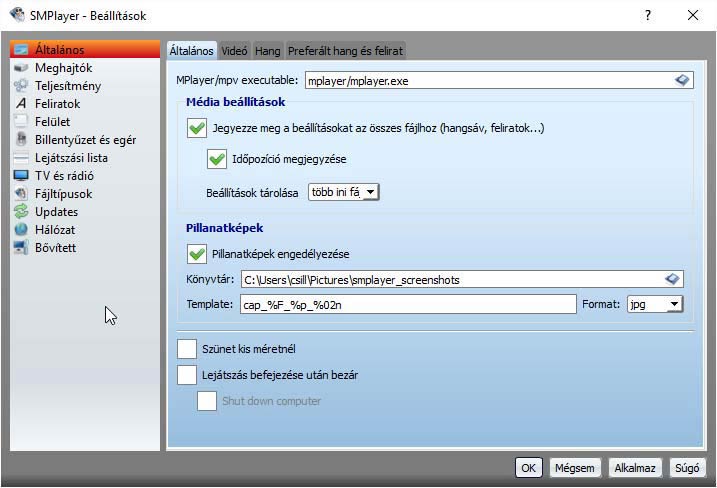The width and height of the screenshot is (717, 488).
Task: Open Billentyűzet és egér settings
Action: click(85, 139)
